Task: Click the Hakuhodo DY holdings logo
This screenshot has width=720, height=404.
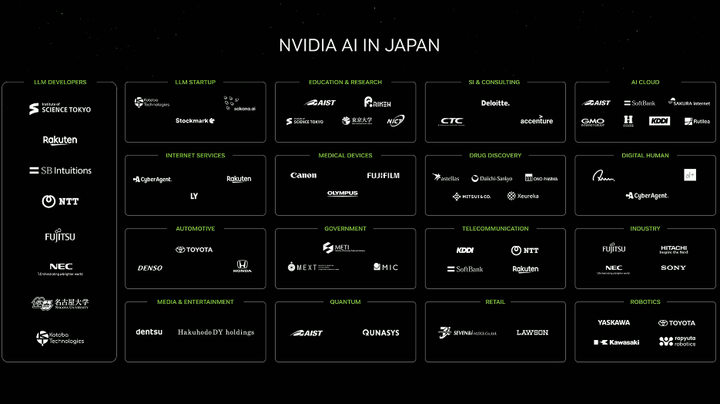Action: [x=216, y=332]
